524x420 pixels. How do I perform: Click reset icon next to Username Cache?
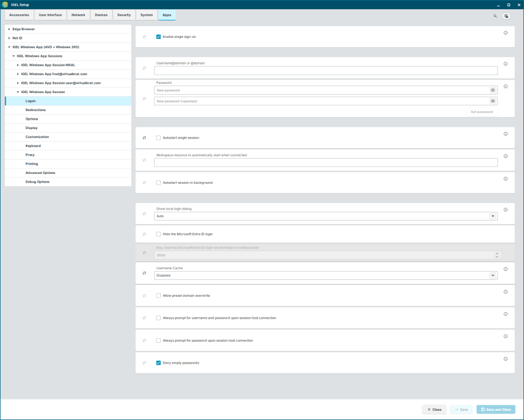point(144,273)
